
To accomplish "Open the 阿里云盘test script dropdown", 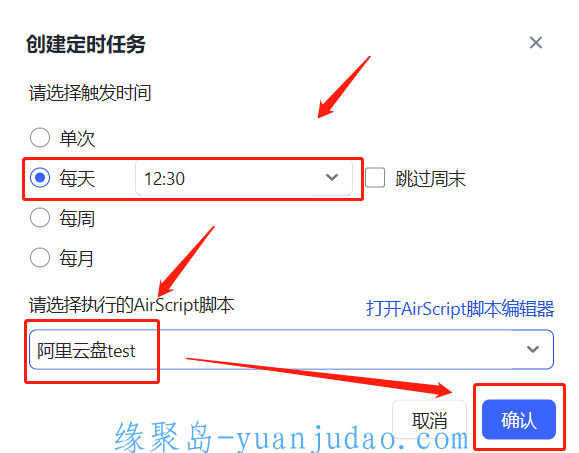I will pos(291,349).
